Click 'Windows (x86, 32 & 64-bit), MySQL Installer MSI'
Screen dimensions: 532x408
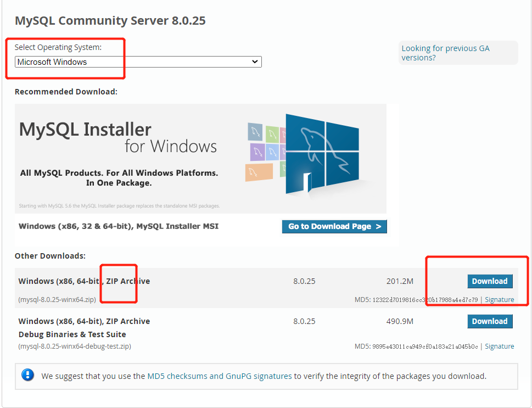(119, 226)
